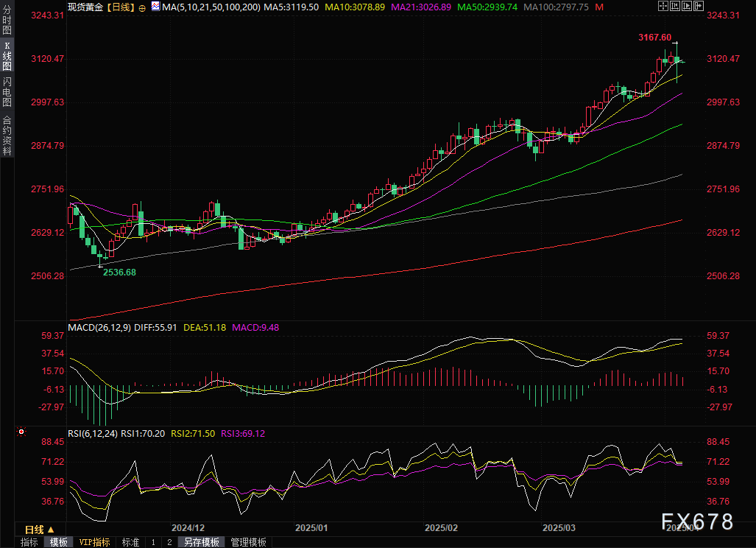This screenshot has width=756, height=548.
Task: Click the red marker icon beside RSI panel
Action: pos(21,432)
